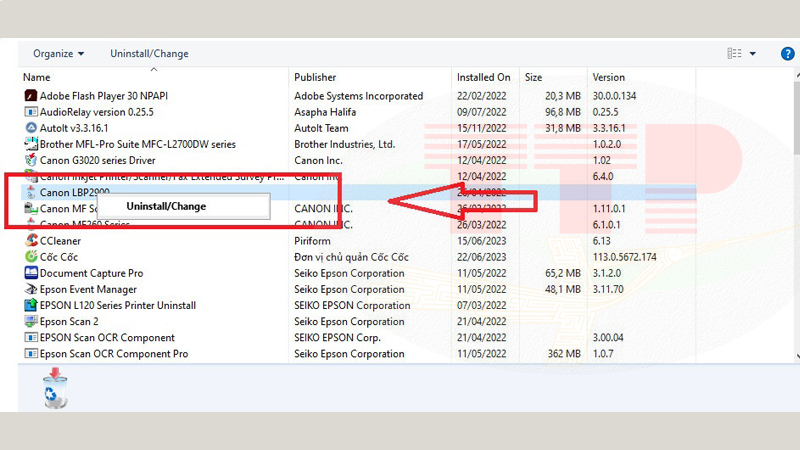The width and height of the screenshot is (800, 450).
Task: Sort by the Publisher column header
Action: point(315,77)
